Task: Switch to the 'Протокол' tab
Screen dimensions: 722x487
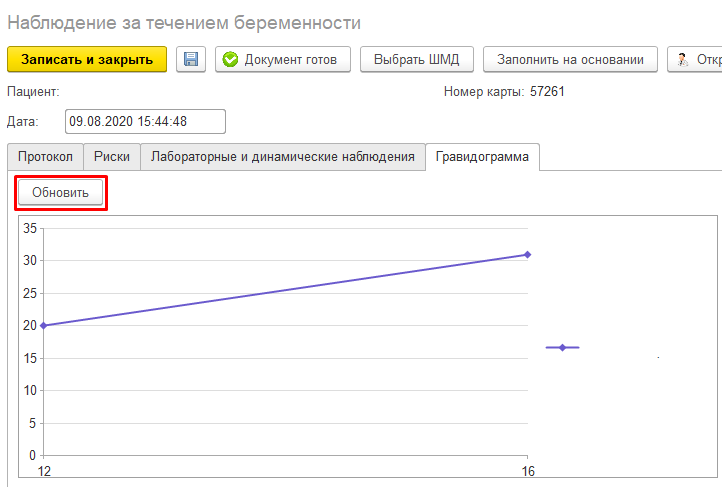Action: (45, 157)
